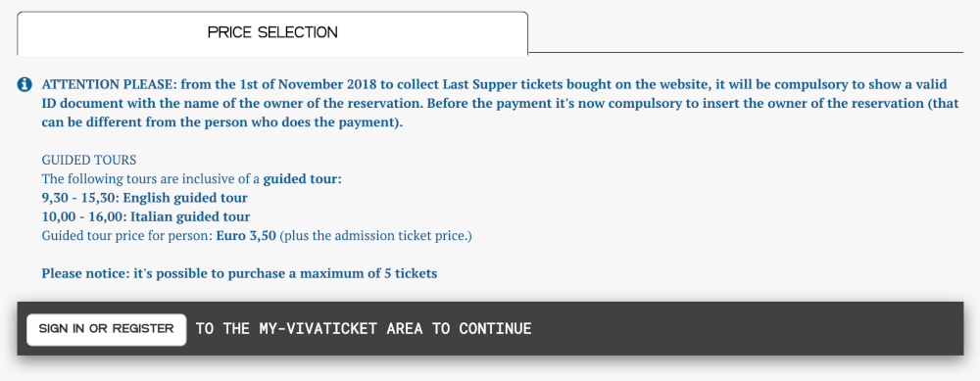The width and height of the screenshot is (980, 381).
Task: Click the 'Guided tour price for person' label
Action: point(126,237)
